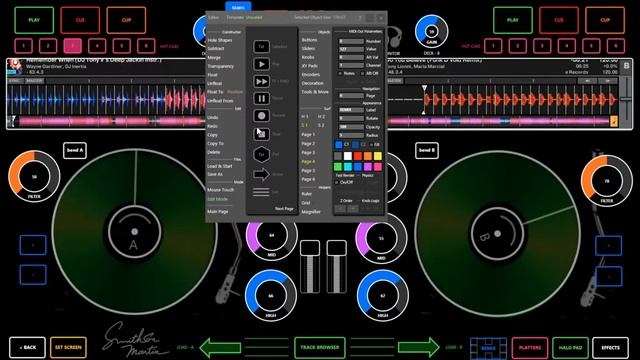Click the left purple MID knob
The height and width of the screenshot is (360, 640).
[x=271, y=236]
